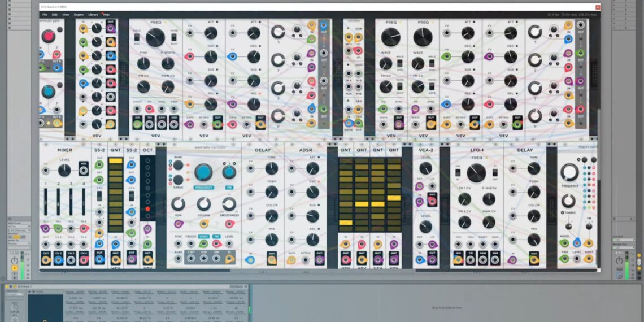Open the File menu
This screenshot has height=322, width=644.
(x=45, y=14)
